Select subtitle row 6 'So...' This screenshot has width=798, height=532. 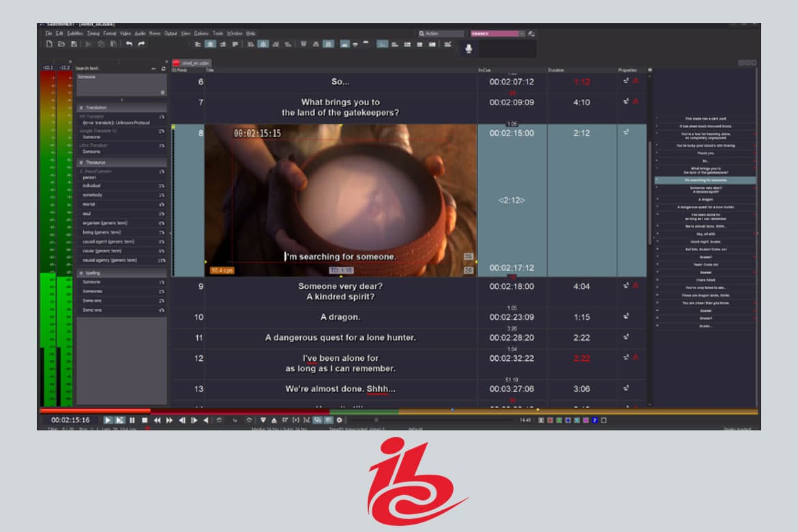coord(340,82)
